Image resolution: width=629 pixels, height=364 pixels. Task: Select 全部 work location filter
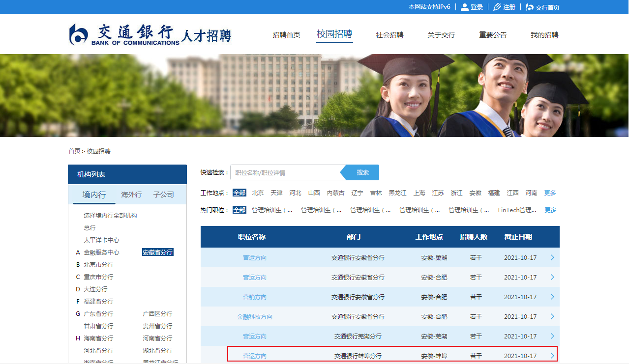click(x=239, y=193)
